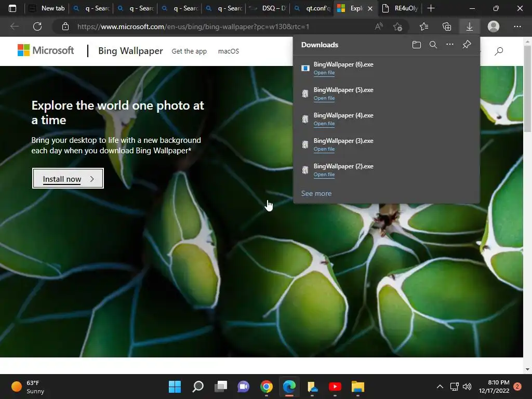The image size is (532, 399).
Task: Open file for BingWallpaper (6).exe
Action: (324, 73)
